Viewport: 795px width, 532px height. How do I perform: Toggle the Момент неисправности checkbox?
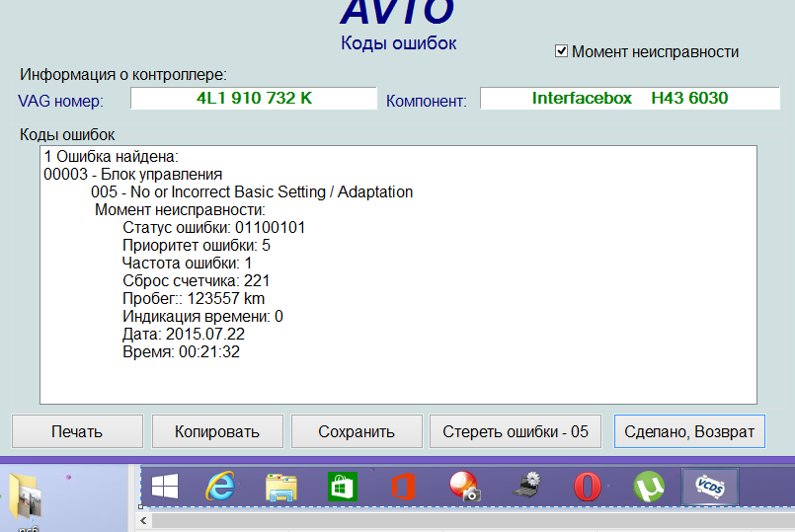[561, 51]
